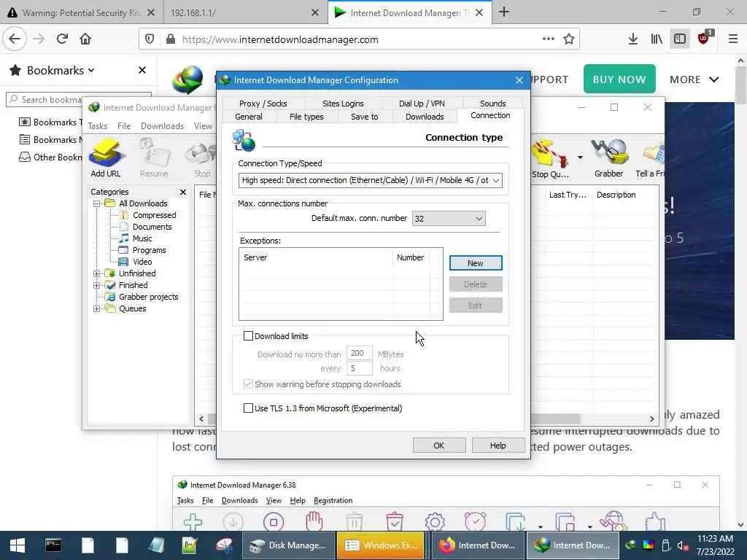Switch to the Sounds tab

[492, 104]
